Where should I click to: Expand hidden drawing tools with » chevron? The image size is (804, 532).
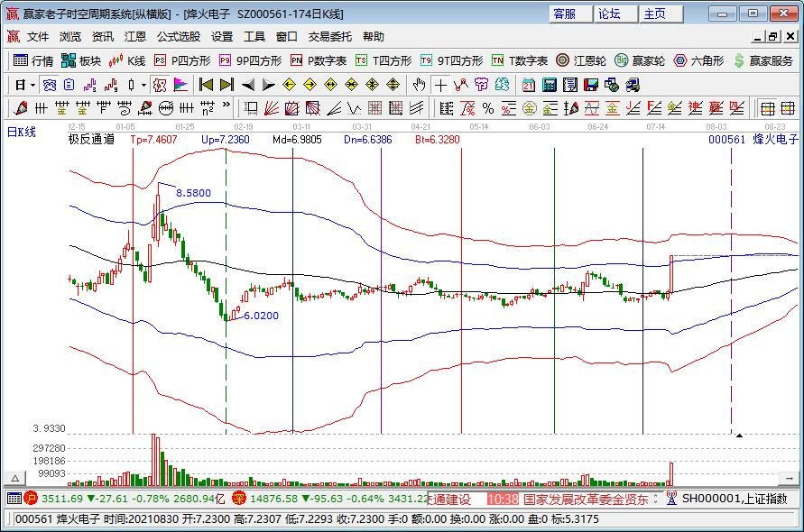pyautogui.click(x=225, y=108)
